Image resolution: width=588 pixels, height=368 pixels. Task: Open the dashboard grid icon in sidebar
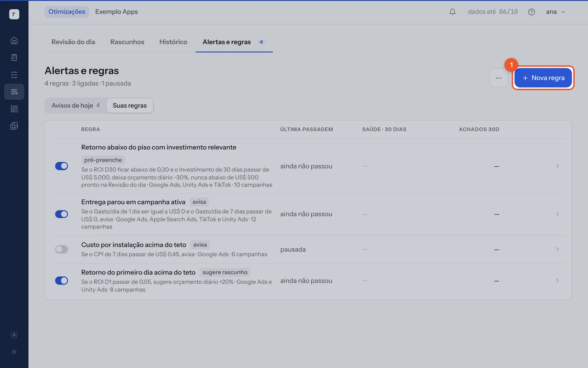(14, 109)
